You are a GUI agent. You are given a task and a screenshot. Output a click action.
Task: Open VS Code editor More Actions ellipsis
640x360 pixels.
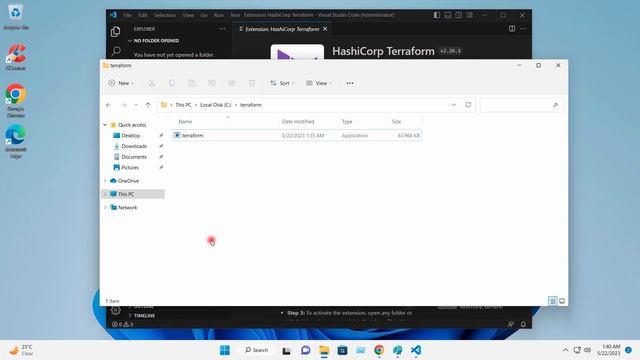click(x=523, y=29)
